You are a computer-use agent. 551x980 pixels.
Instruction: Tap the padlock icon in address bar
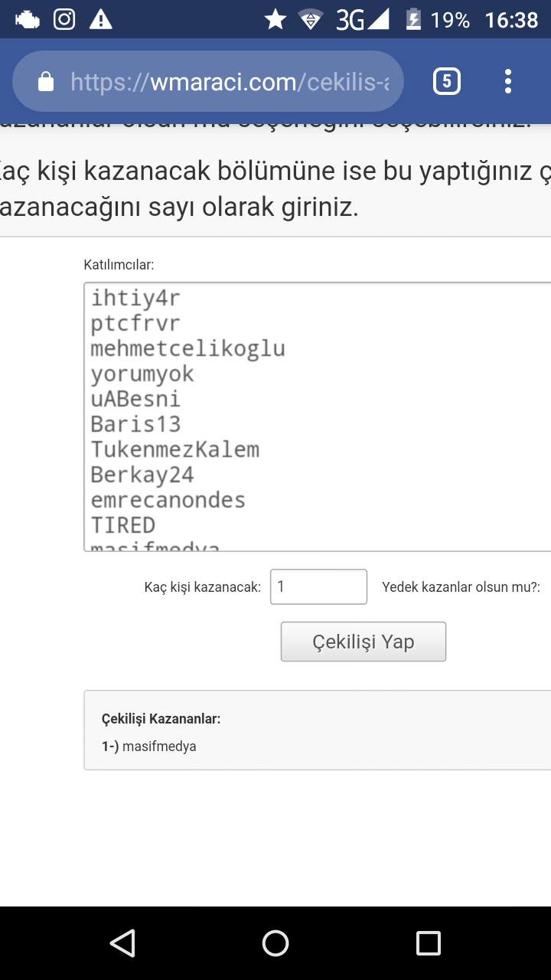[46, 81]
